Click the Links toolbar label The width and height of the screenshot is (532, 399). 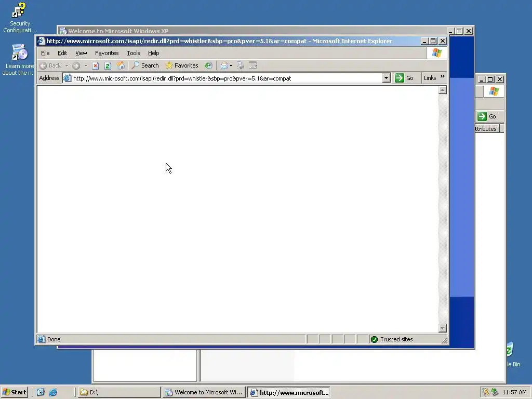click(x=430, y=78)
